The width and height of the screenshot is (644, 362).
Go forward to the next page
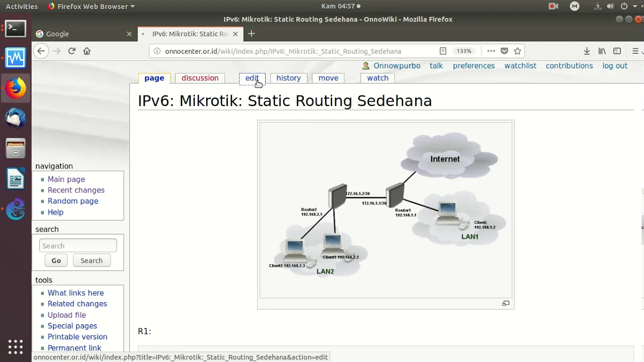56,51
